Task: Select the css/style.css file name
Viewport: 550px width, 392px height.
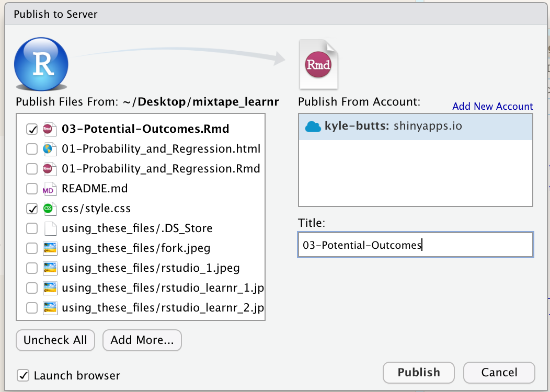Action: coord(96,209)
